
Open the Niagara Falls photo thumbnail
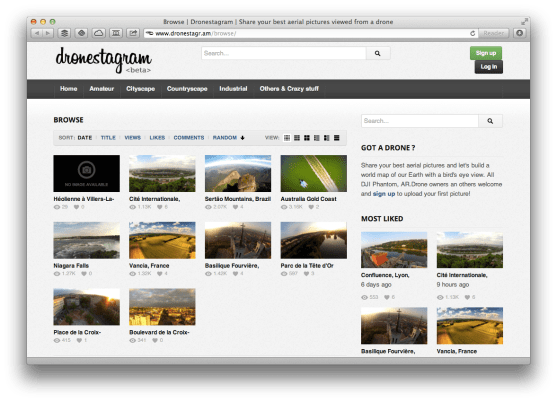[x=87, y=240]
